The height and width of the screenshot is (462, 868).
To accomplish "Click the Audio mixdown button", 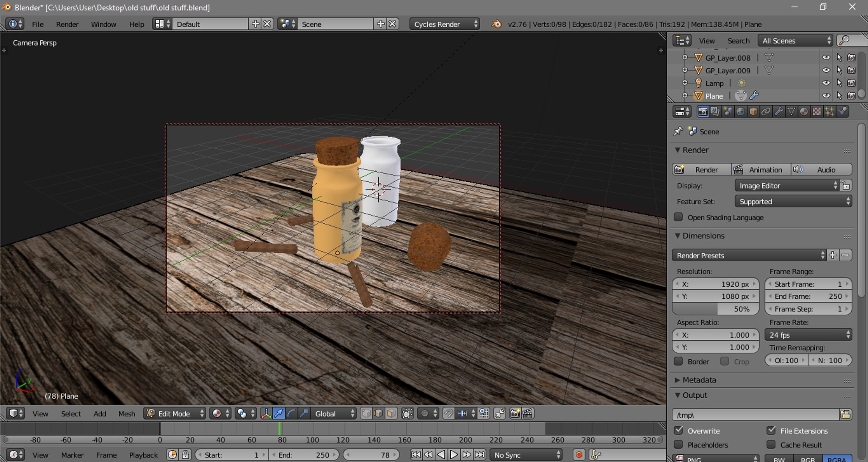I will (821, 170).
